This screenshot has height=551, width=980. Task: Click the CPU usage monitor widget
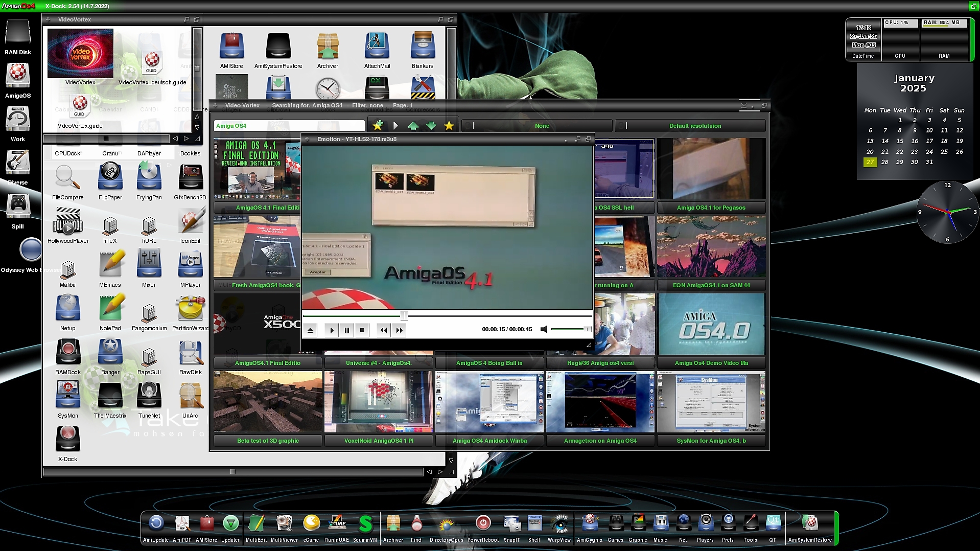(900, 39)
